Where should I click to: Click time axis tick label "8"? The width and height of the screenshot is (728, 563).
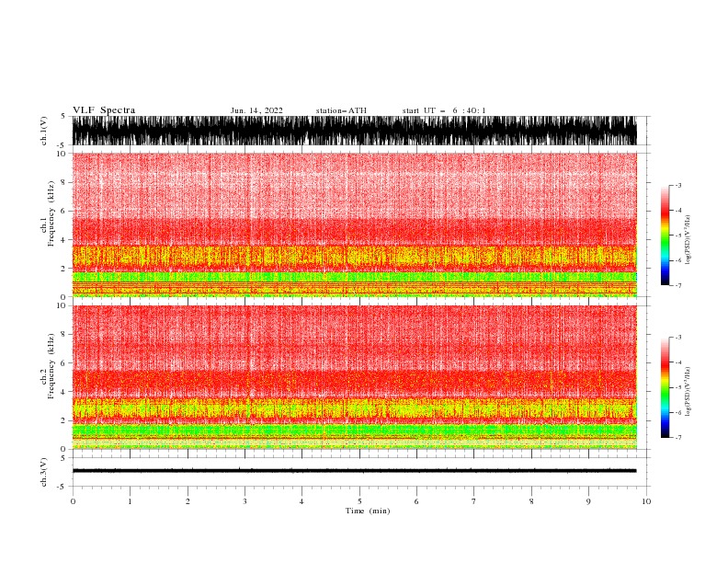(x=531, y=501)
